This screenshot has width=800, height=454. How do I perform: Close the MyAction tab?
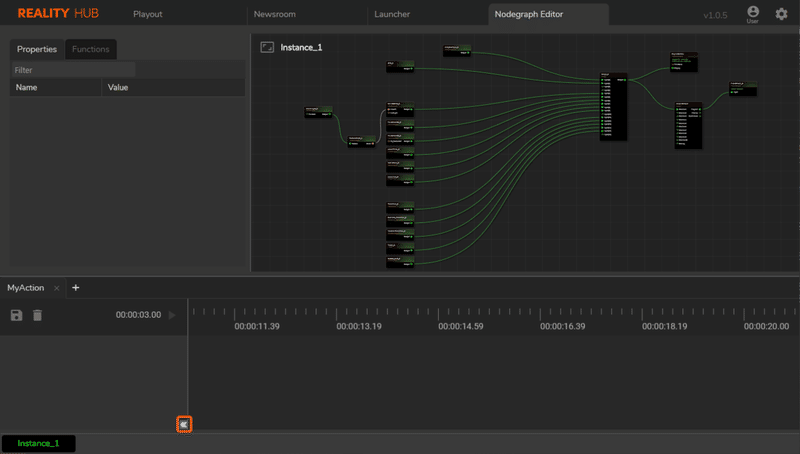(57, 288)
